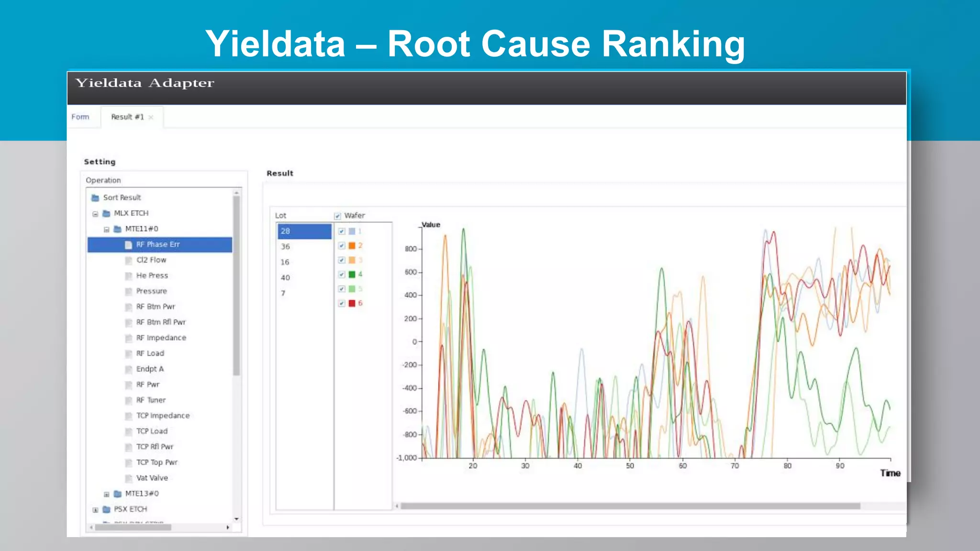
Task: Click the TCP Top Pwr document icon
Action: pos(128,463)
